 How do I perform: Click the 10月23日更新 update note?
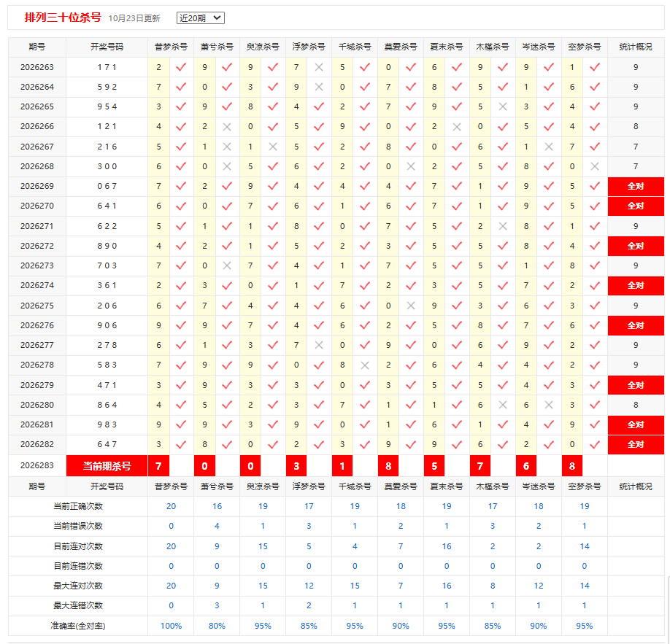click(x=134, y=18)
